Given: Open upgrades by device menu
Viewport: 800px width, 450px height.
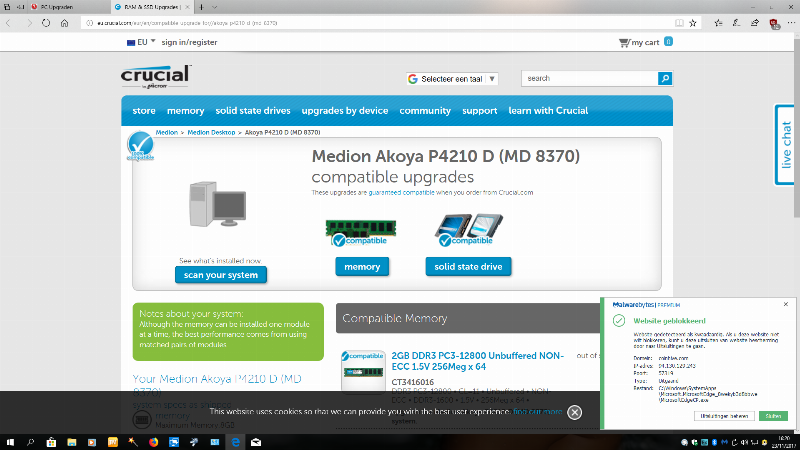Looking at the screenshot, I should pyautogui.click(x=345, y=111).
